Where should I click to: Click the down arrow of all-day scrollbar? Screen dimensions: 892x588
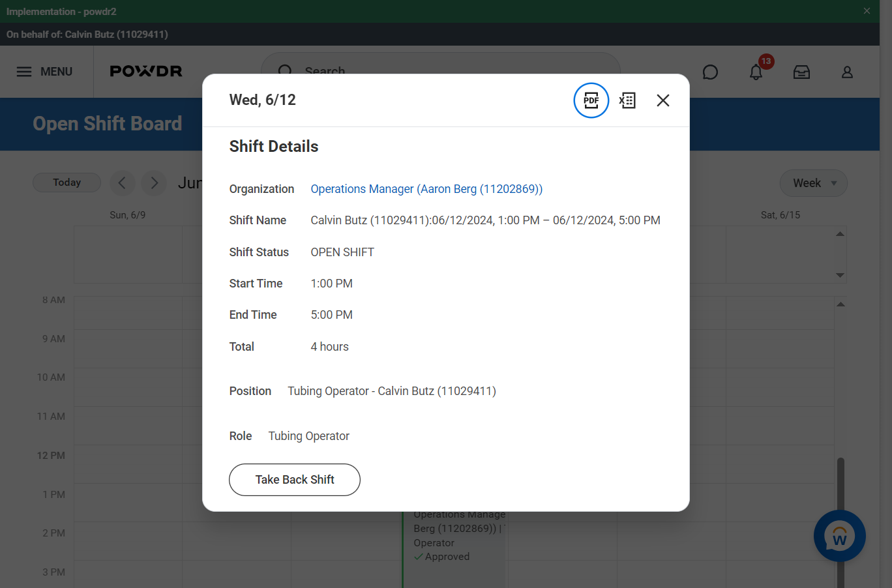click(x=840, y=275)
